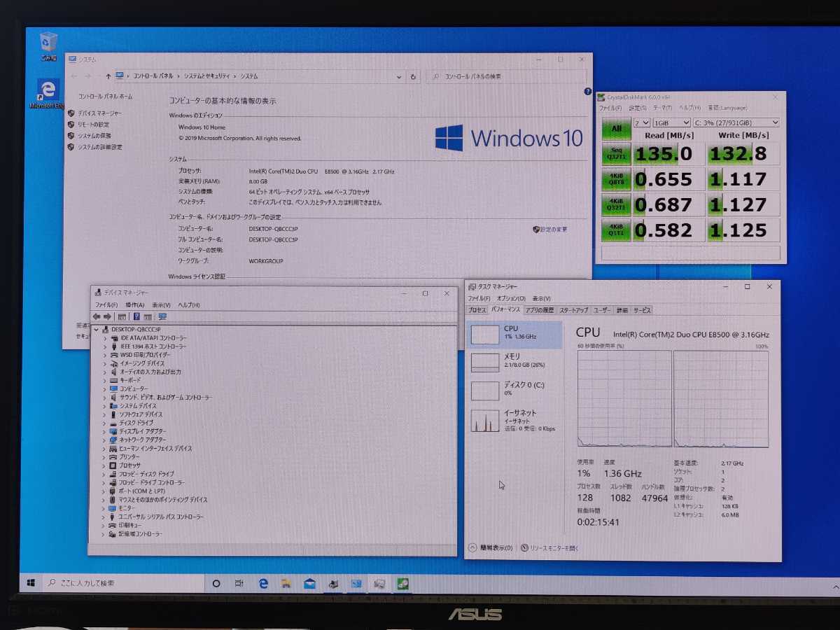The height and width of the screenshot is (630, 840).
Task: Open Microsoft Edge from the taskbar
Action: [x=262, y=582]
